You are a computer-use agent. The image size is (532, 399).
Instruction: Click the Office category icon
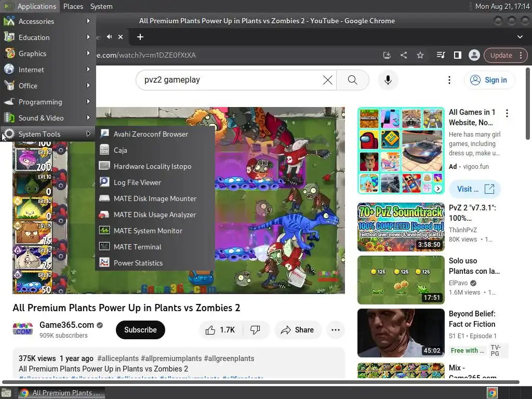click(x=9, y=86)
